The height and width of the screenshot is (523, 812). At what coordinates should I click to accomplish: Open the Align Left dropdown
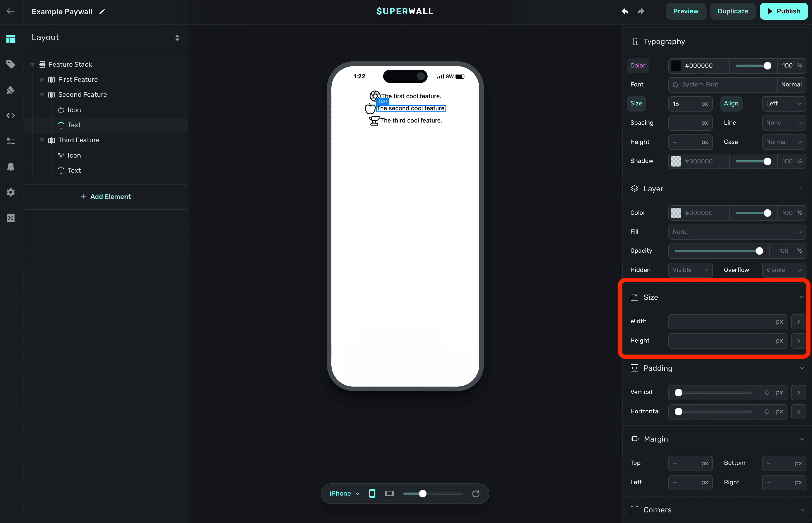pos(784,103)
